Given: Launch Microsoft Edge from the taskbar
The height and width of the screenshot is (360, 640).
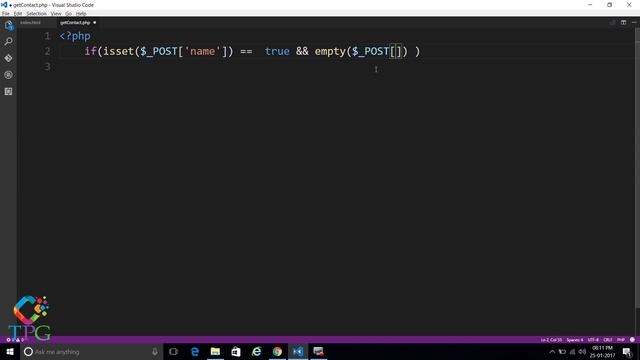Looking at the screenshot, I should click(x=195, y=351).
